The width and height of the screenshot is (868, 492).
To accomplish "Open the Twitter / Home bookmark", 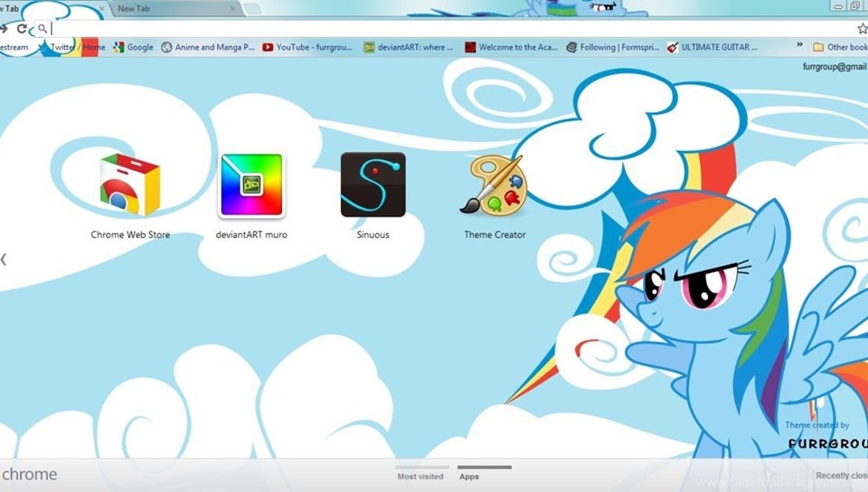I will click(x=71, y=47).
